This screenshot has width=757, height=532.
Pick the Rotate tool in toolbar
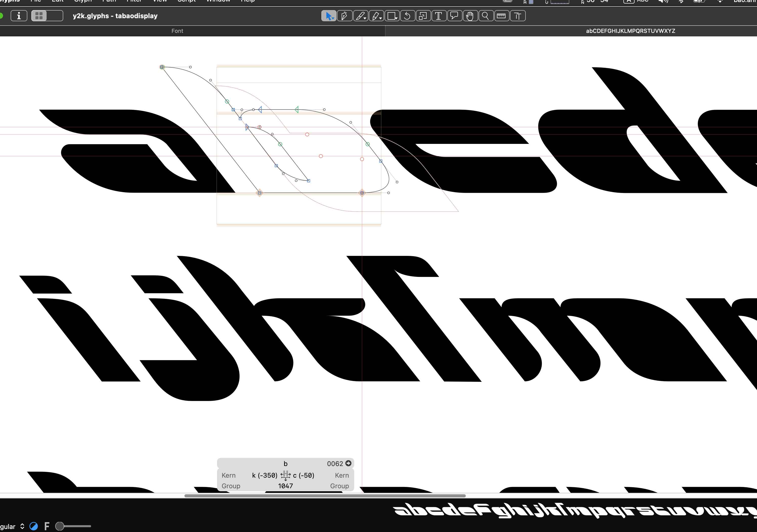pyautogui.click(x=407, y=16)
